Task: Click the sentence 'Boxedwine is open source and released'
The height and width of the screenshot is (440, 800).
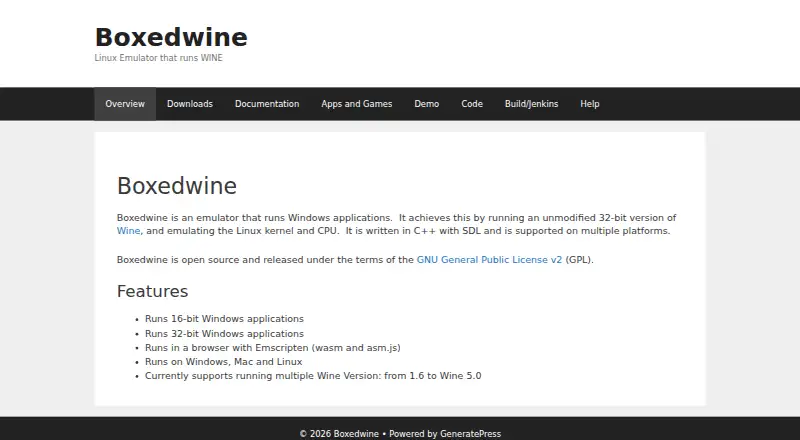Action: tap(355, 259)
